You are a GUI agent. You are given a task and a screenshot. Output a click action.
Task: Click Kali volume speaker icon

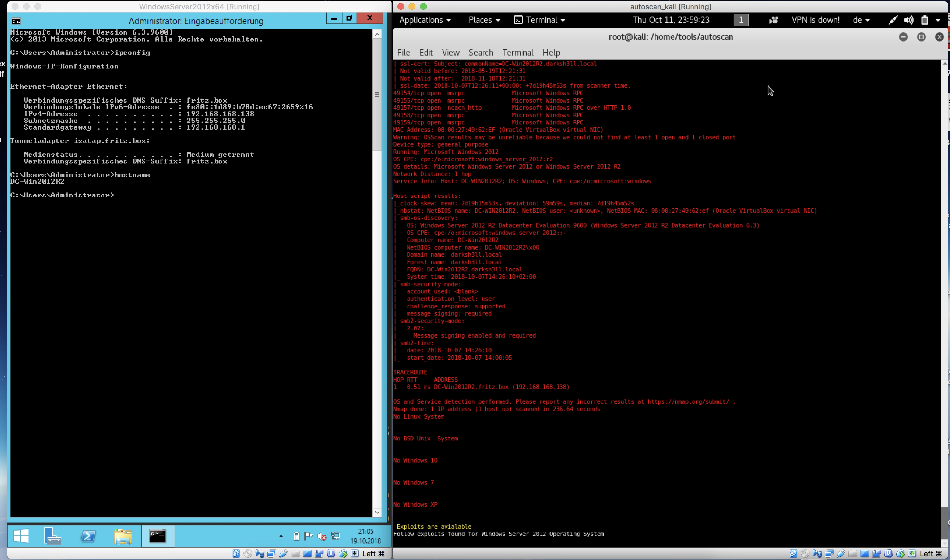click(x=909, y=20)
